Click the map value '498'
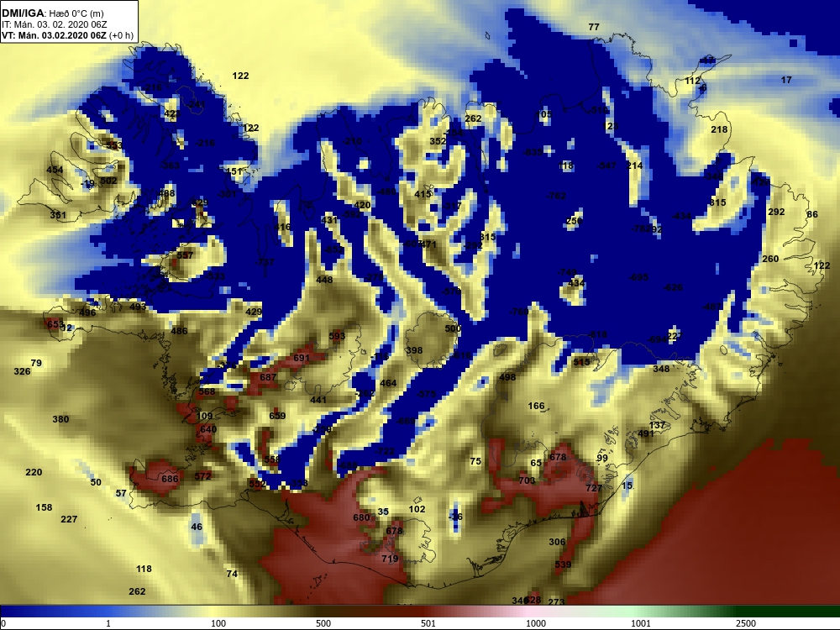This screenshot has height=630, width=840. coord(507,377)
